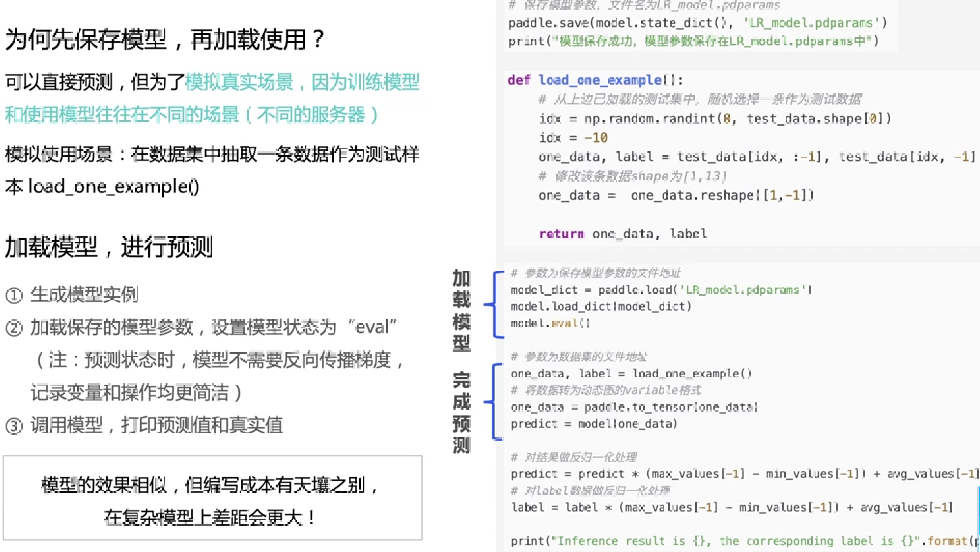Click the code line "model.eval()"
Image resolution: width=980 pixels, height=552 pixels.
coord(551,323)
